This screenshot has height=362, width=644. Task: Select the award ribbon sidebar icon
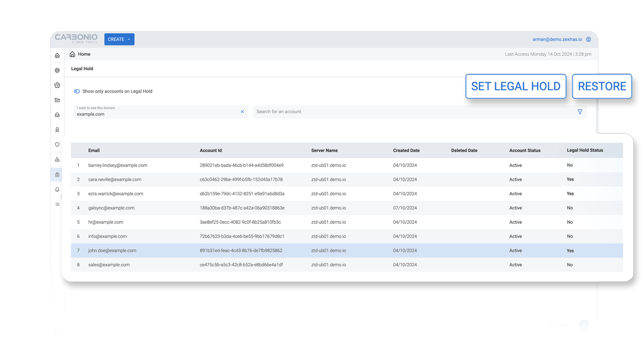(57, 130)
